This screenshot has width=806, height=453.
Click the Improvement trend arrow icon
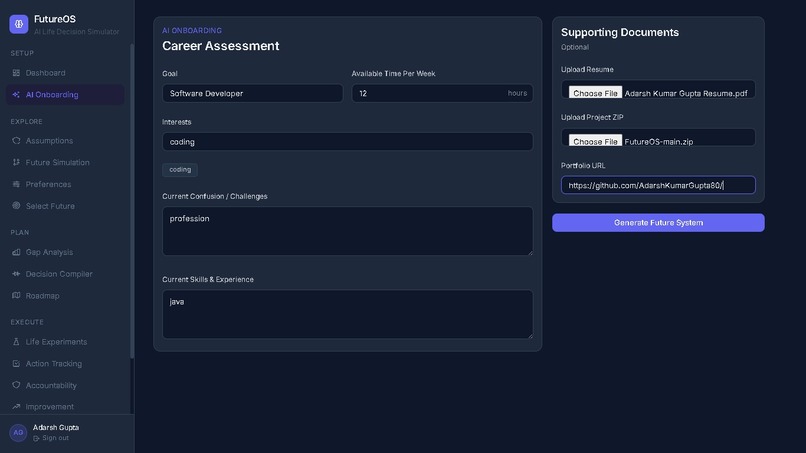16,406
